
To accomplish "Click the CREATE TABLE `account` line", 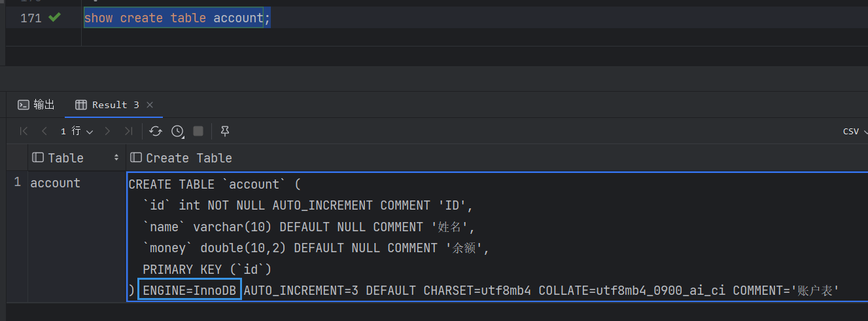I will (x=215, y=185).
